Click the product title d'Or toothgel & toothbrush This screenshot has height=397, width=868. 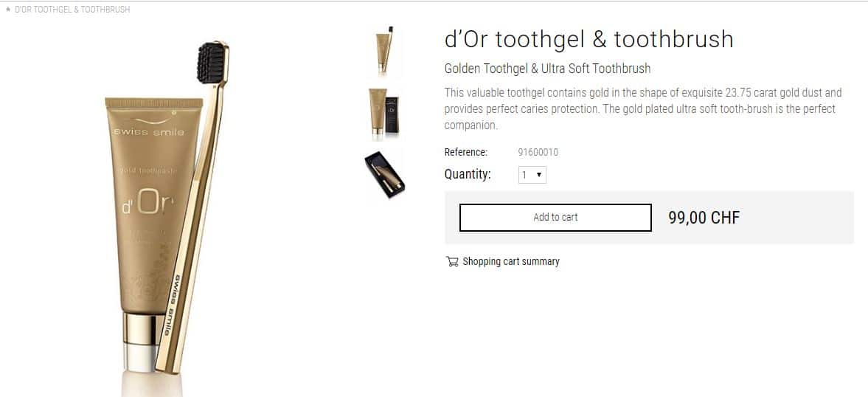(x=589, y=39)
